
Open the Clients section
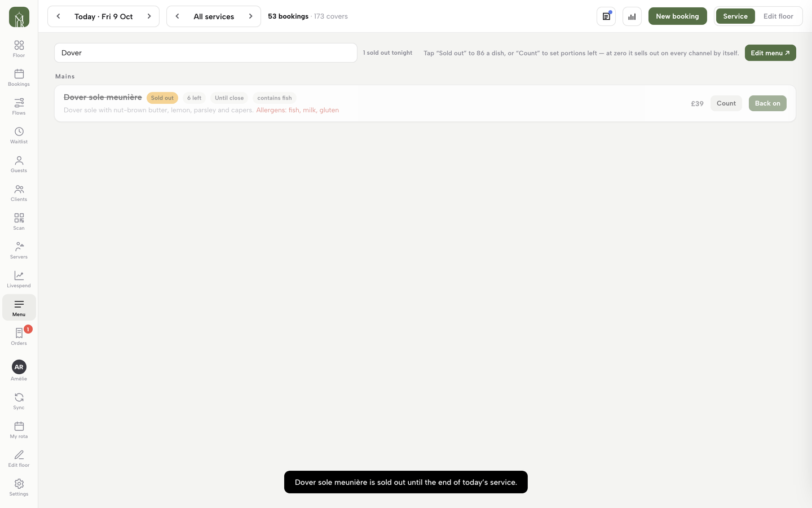click(19, 192)
